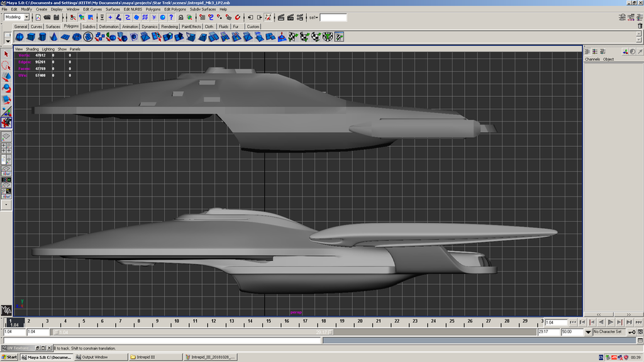Create a polygon cube from the shelf
Image resolution: width=644 pixels, height=362 pixels.
(x=31, y=37)
